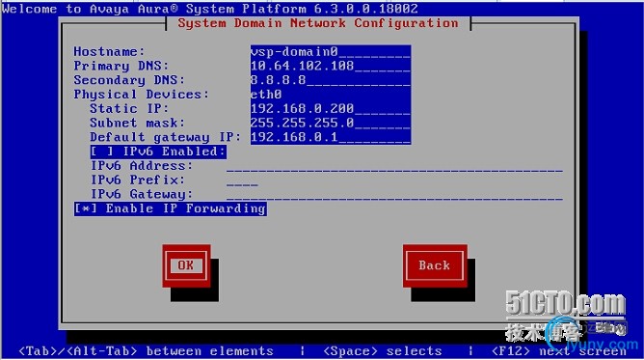The image size is (644, 360).
Task: Click the Static IP field 192.168.0.200
Action: click(x=331, y=108)
